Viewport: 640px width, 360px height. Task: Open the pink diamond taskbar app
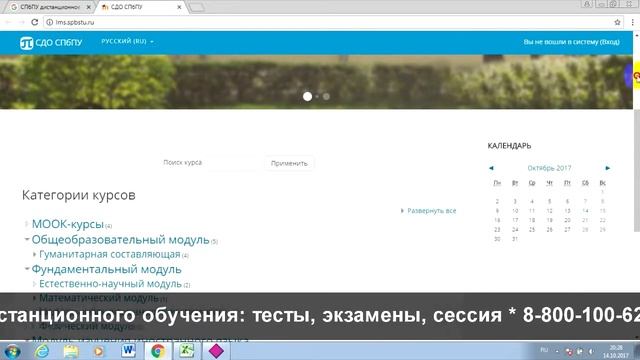click(x=216, y=351)
